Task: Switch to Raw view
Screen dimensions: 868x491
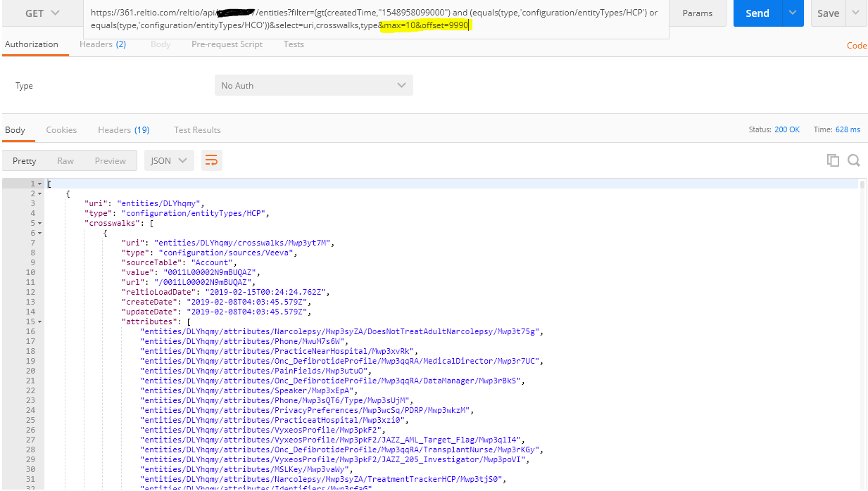Action: coord(65,160)
